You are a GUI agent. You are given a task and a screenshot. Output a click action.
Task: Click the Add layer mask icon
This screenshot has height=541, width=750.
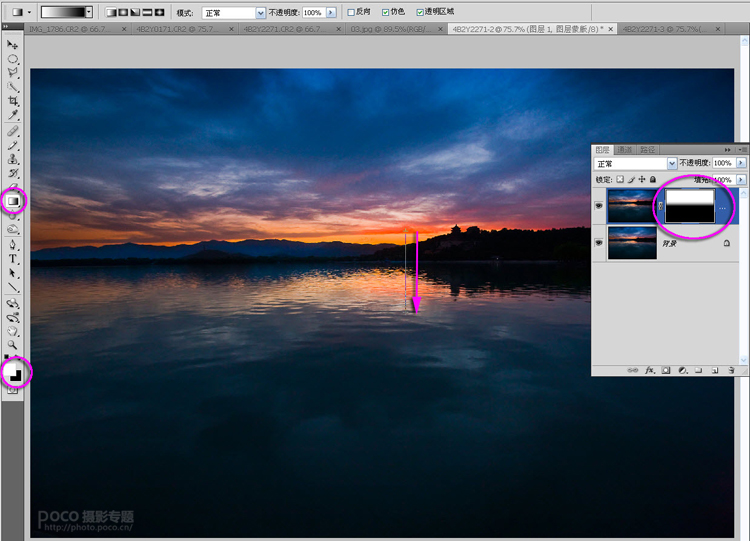[x=665, y=370]
